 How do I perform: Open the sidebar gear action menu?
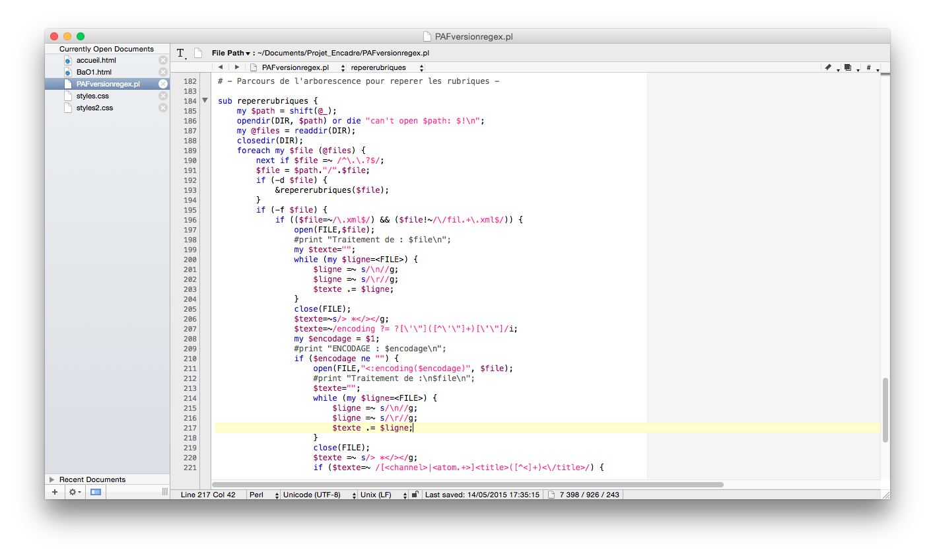tap(75, 492)
